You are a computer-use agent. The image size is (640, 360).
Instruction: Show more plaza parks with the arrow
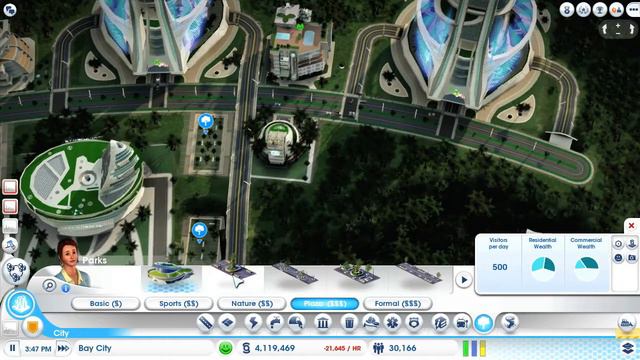point(464,280)
